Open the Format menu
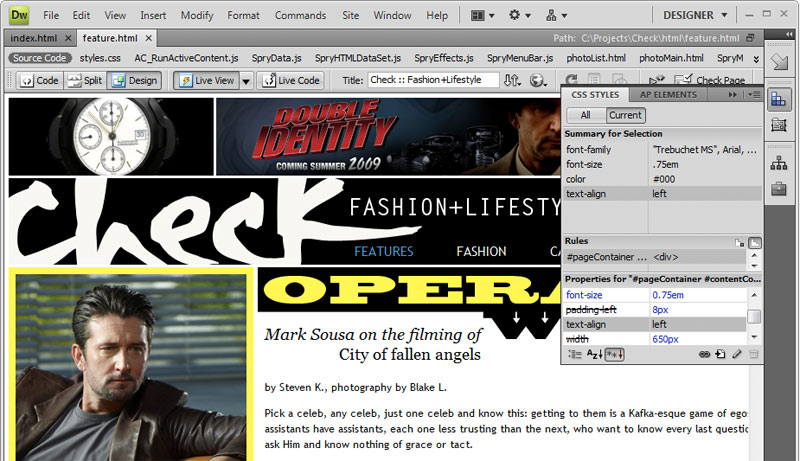The width and height of the screenshot is (800, 461). 243,16
